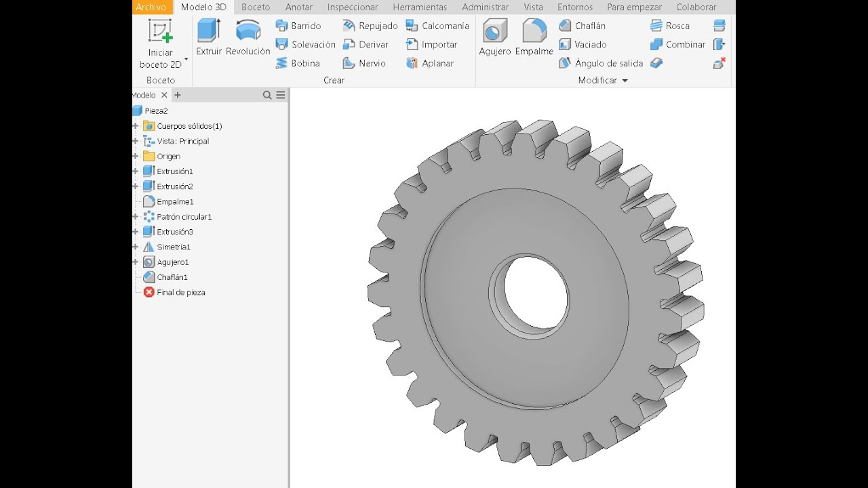Click the Importar tool
Image resolution: width=868 pixels, height=488 pixels.
pos(431,45)
